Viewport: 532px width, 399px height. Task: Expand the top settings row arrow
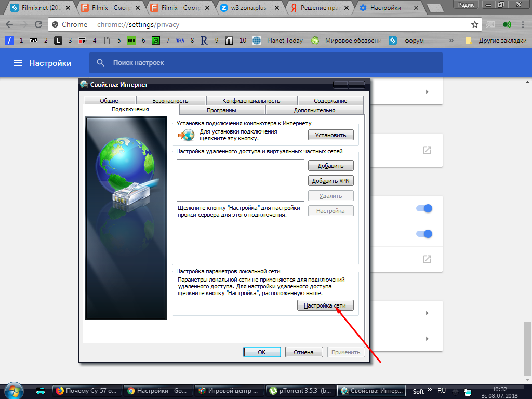pos(427,92)
